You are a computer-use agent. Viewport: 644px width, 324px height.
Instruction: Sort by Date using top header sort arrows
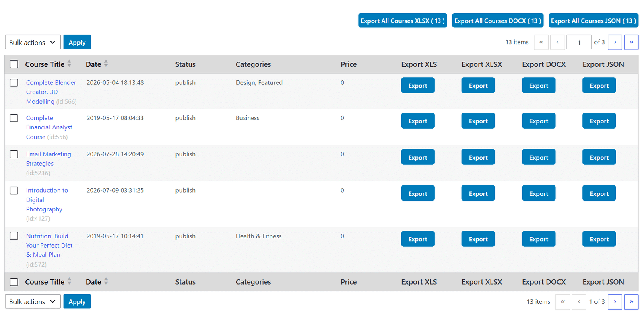(106, 64)
